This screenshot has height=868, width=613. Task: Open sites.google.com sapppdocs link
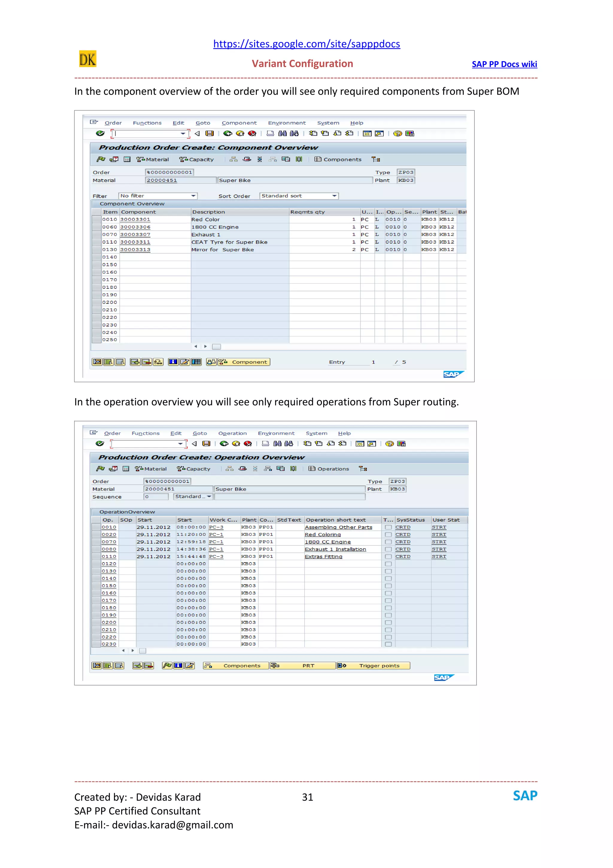click(307, 44)
